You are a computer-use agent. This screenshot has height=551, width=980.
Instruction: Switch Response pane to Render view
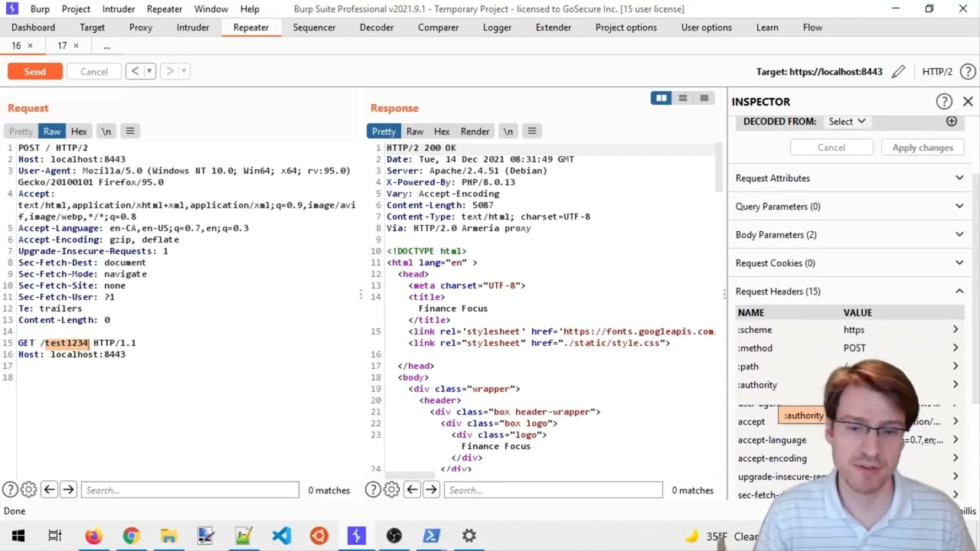pyautogui.click(x=475, y=131)
